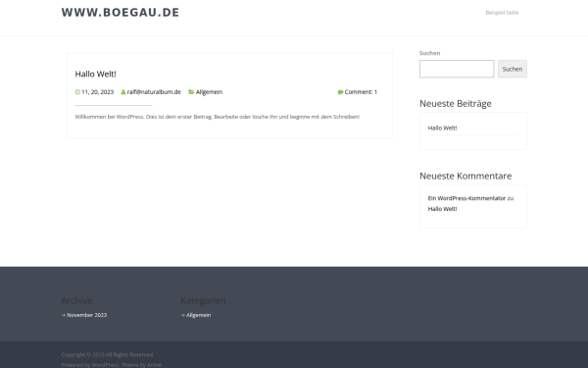Viewport: 588px width, 368px height.
Task: Click arrow icon beside footer Allgemein
Action: point(182,315)
